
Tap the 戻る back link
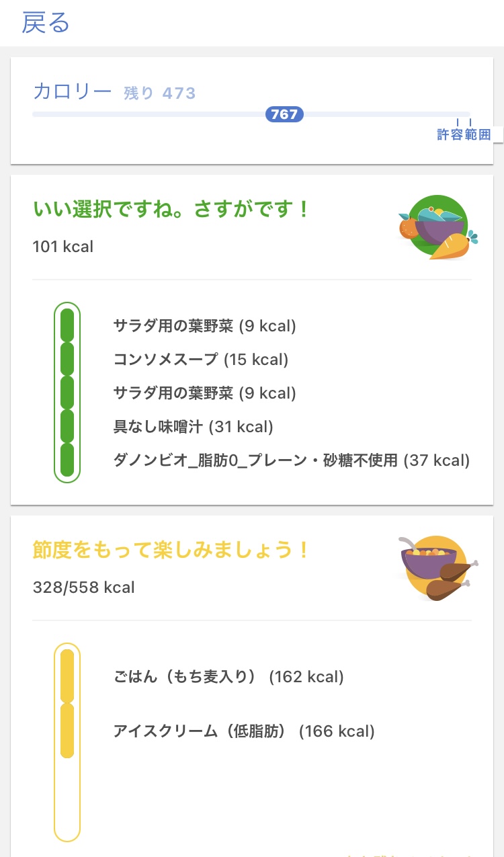pyautogui.click(x=46, y=23)
